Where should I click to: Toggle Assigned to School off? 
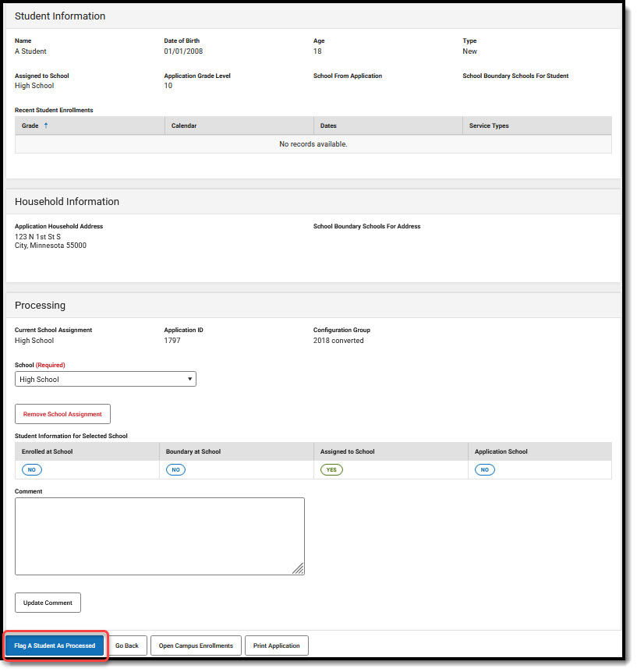(331, 469)
